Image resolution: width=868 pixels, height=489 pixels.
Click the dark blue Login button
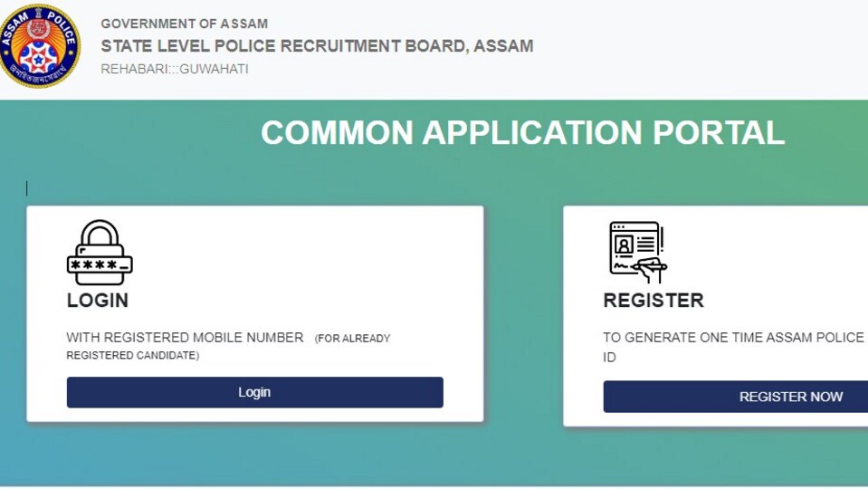[254, 392]
